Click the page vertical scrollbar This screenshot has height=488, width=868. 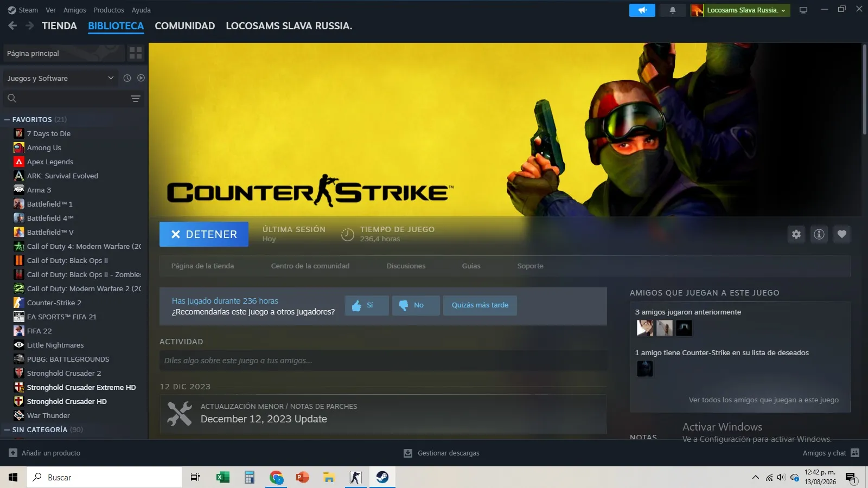click(x=864, y=89)
